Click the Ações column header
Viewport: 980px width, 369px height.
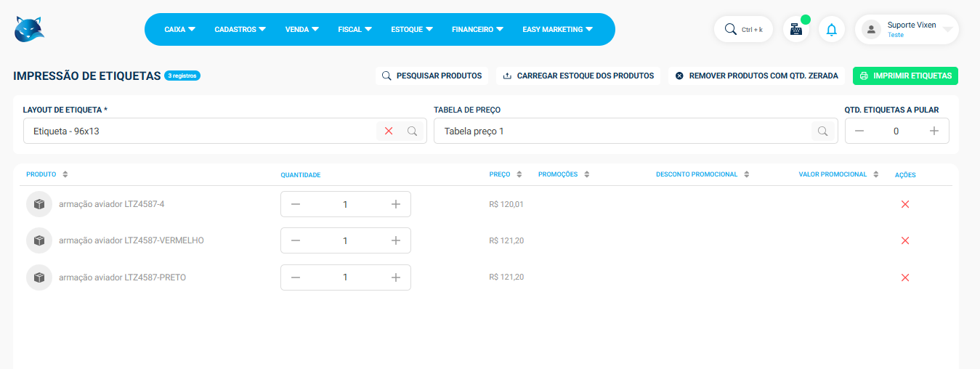pos(905,175)
